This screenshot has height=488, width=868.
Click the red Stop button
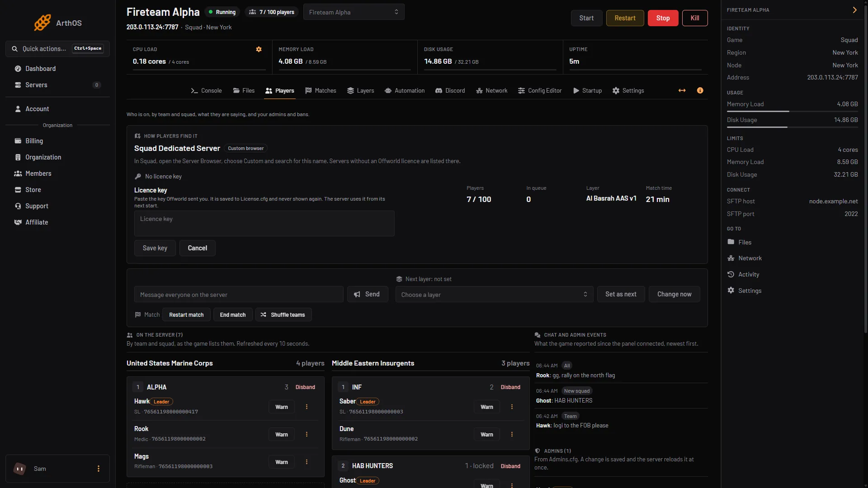663,18
